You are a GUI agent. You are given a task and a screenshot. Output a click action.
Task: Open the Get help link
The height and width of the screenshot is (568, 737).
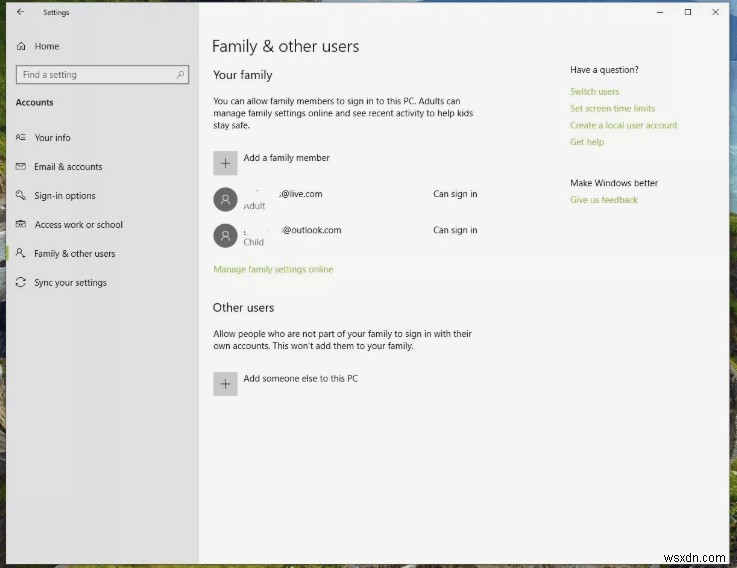click(x=586, y=143)
